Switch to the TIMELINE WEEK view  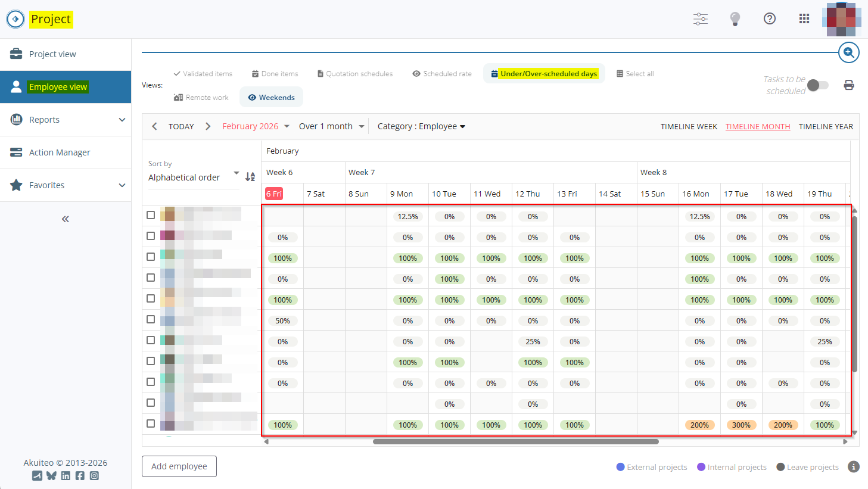point(689,127)
